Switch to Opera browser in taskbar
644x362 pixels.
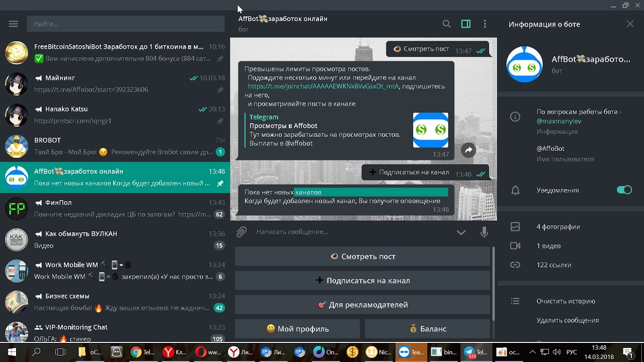[208, 352]
